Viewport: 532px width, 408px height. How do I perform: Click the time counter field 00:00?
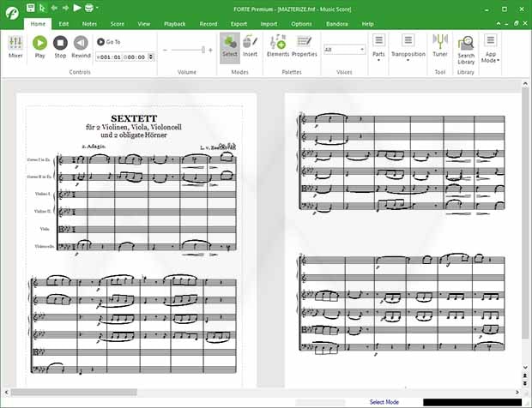(x=136, y=57)
